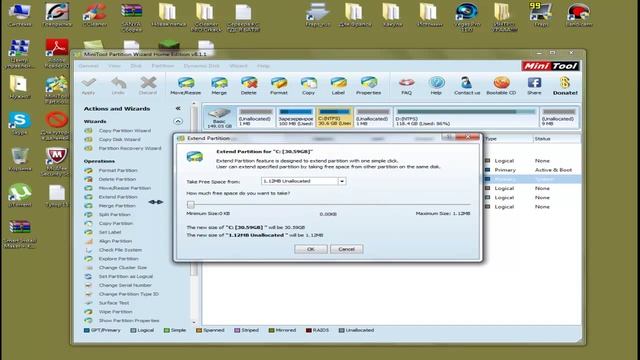Image resolution: width=640 pixels, height=360 pixels.
Task: Open the Disk menu
Action: click(136, 66)
